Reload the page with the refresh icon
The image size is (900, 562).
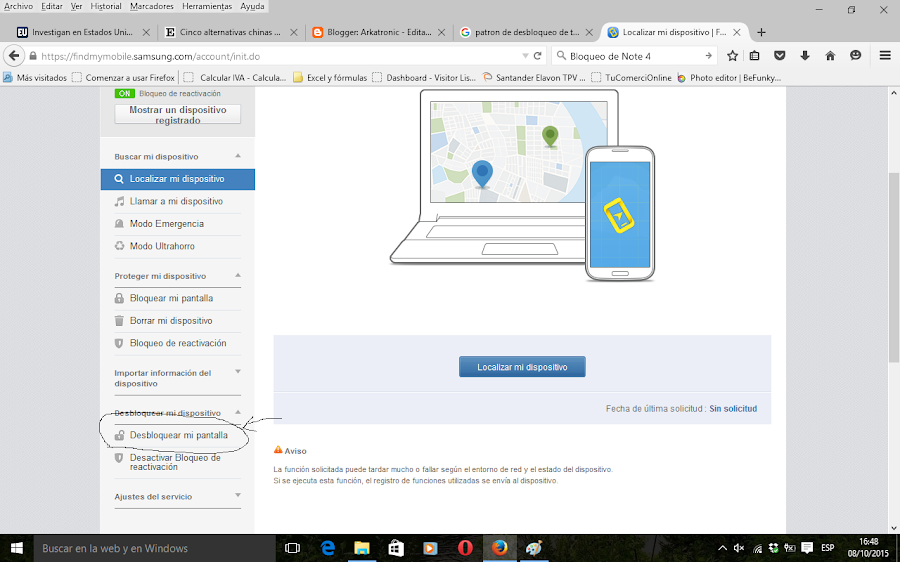pos(537,56)
